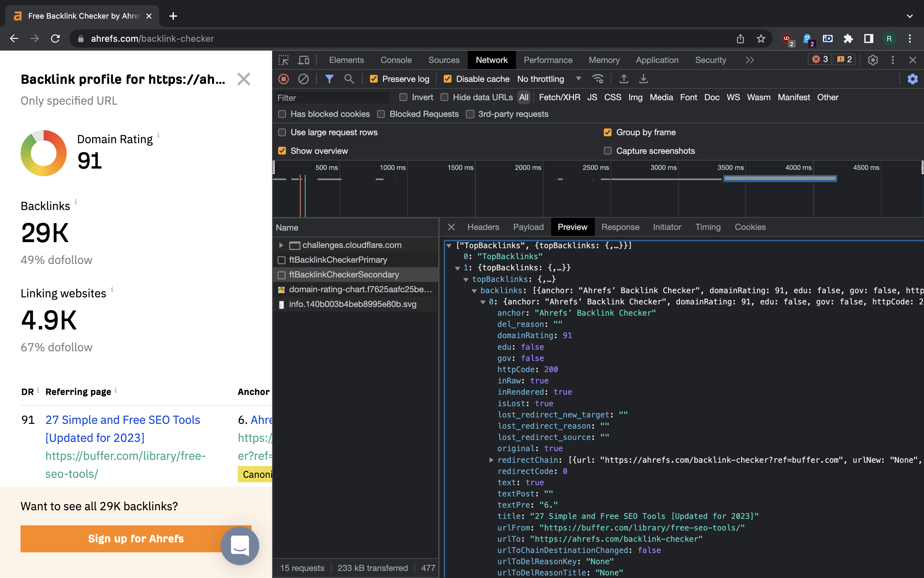
Task: Toggle the network filter funnel icon
Action: (x=329, y=79)
